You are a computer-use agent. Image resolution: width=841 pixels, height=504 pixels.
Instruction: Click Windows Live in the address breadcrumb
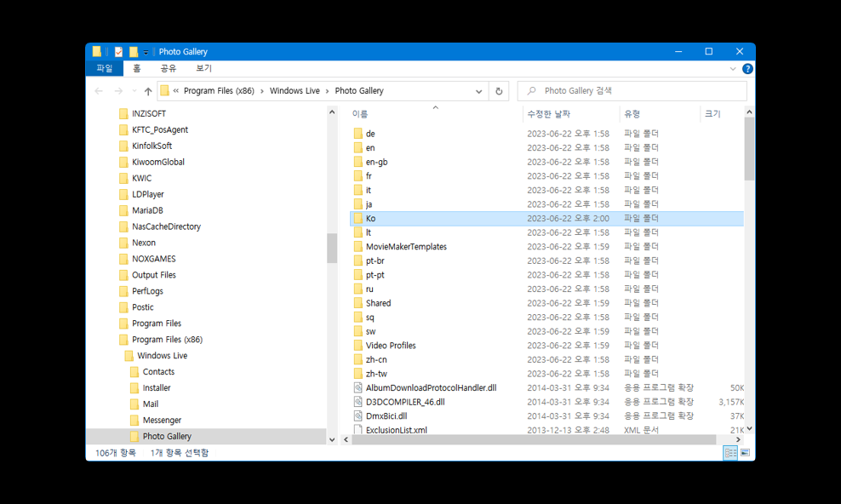(295, 90)
